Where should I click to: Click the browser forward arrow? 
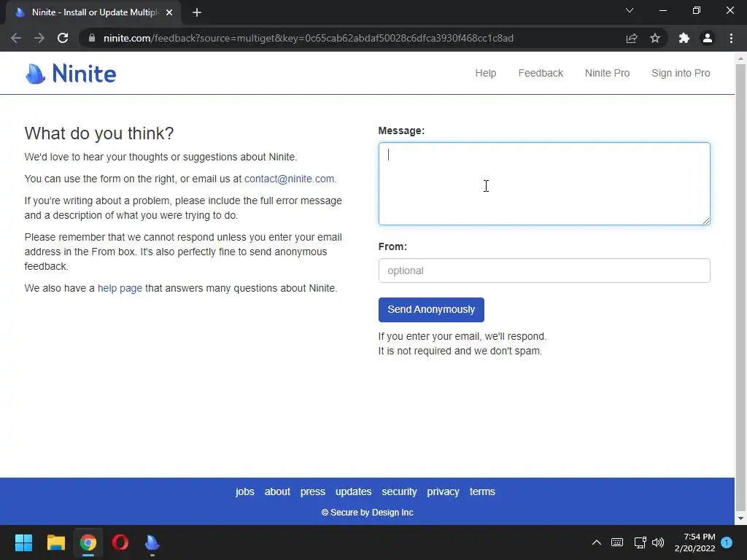click(39, 38)
